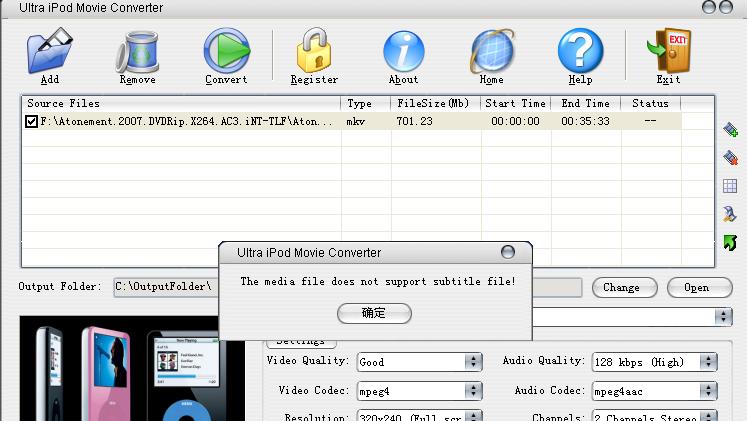The width and height of the screenshot is (747, 421).
Task: Open the Resolution dropdown showing 320x240
Action: [419, 417]
